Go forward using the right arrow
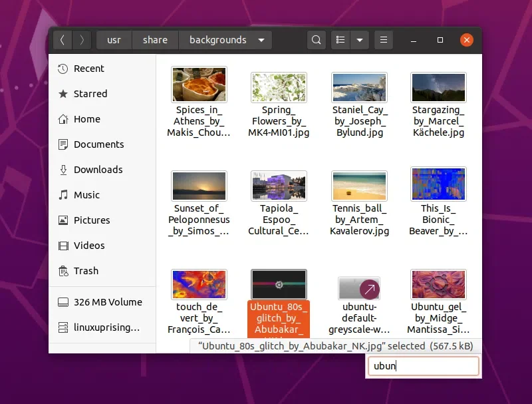Screen dimensions: 532x404 82,40
